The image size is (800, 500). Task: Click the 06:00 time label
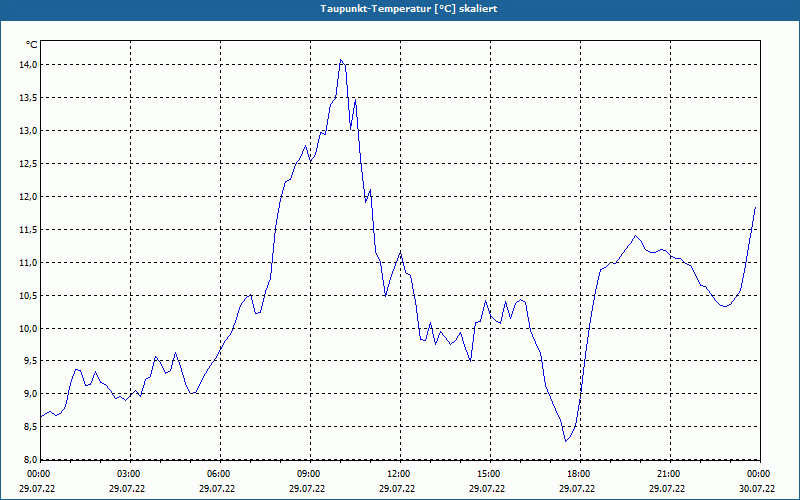(x=220, y=474)
